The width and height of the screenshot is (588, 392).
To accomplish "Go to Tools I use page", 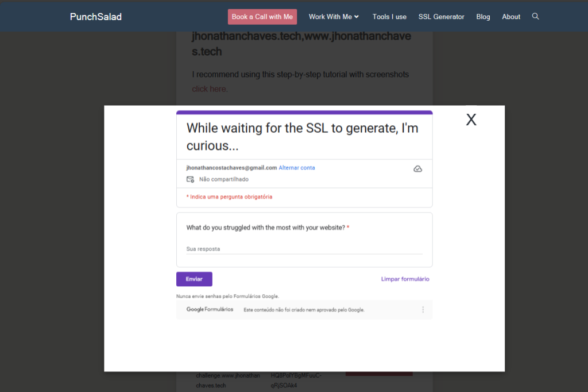I will pyautogui.click(x=389, y=17).
